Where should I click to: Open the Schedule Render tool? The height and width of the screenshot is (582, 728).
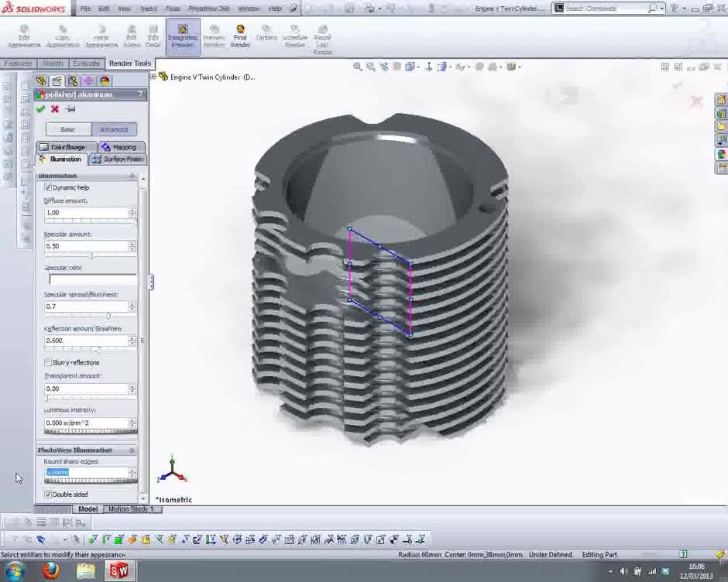(x=295, y=35)
